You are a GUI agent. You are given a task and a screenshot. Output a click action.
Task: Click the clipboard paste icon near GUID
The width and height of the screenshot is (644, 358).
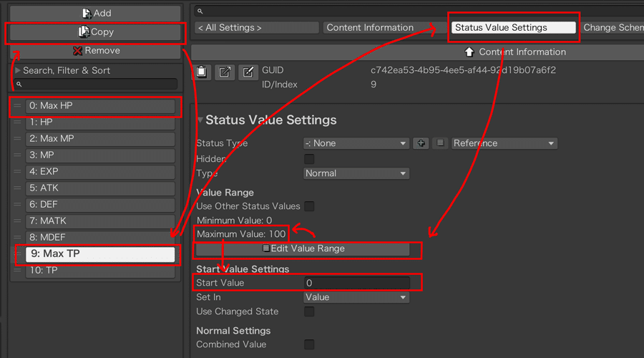[x=201, y=72]
